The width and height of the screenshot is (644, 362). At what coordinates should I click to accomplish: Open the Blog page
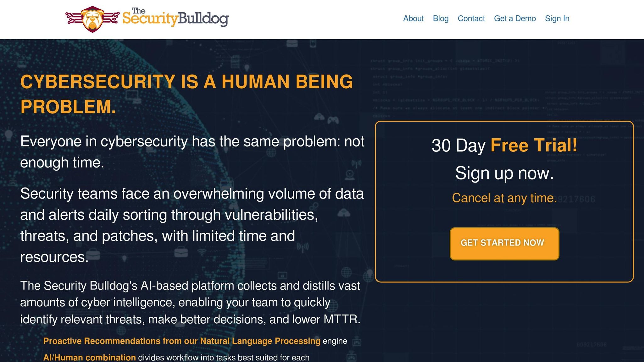(x=441, y=19)
